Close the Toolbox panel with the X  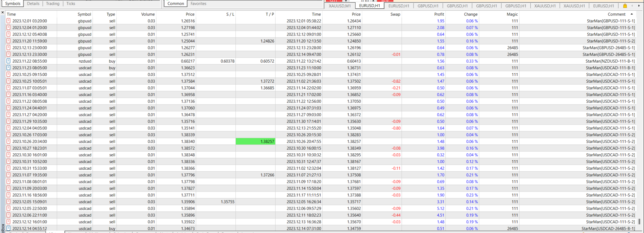click(2, 12)
